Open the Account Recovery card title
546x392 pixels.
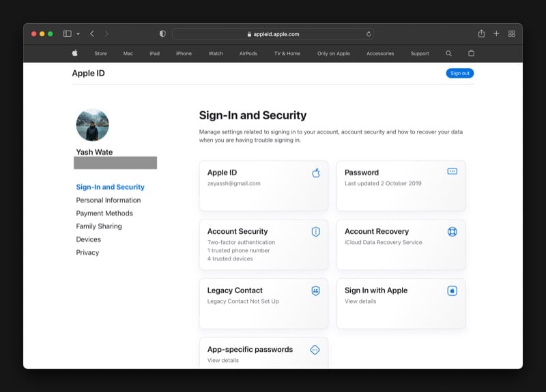[377, 232]
